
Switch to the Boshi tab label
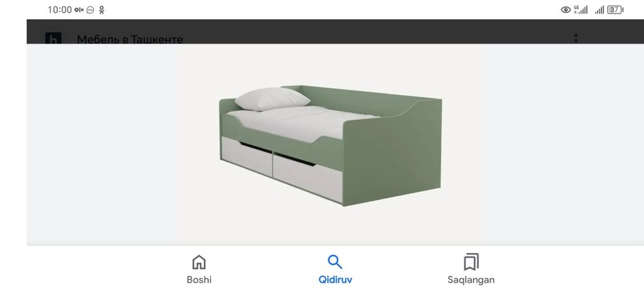199,280
